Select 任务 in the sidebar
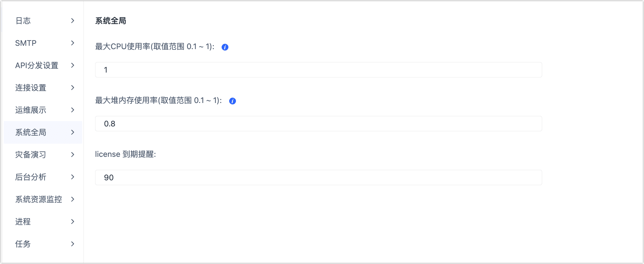This screenshot has height=264, width=644. click(23, 244)
